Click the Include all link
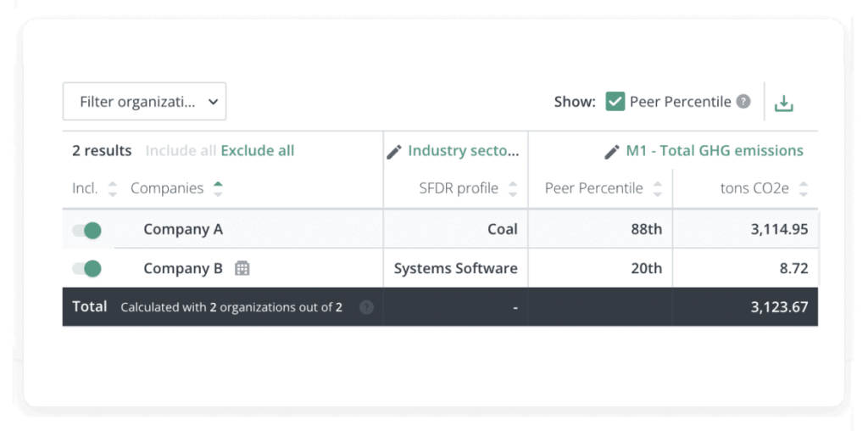Screen dimensions: 868x431 point(181,151)
